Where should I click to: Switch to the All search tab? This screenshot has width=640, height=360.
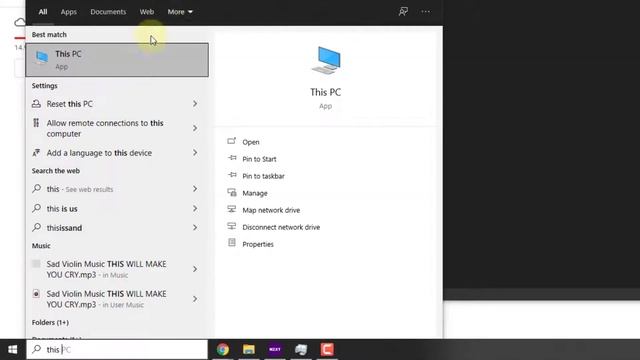(43, 12)
